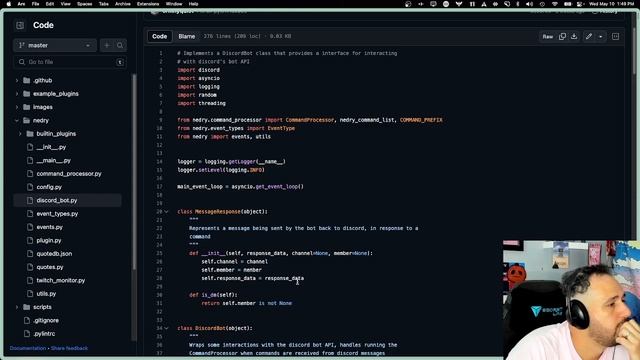Open master branch dropdown

[55, 45]
